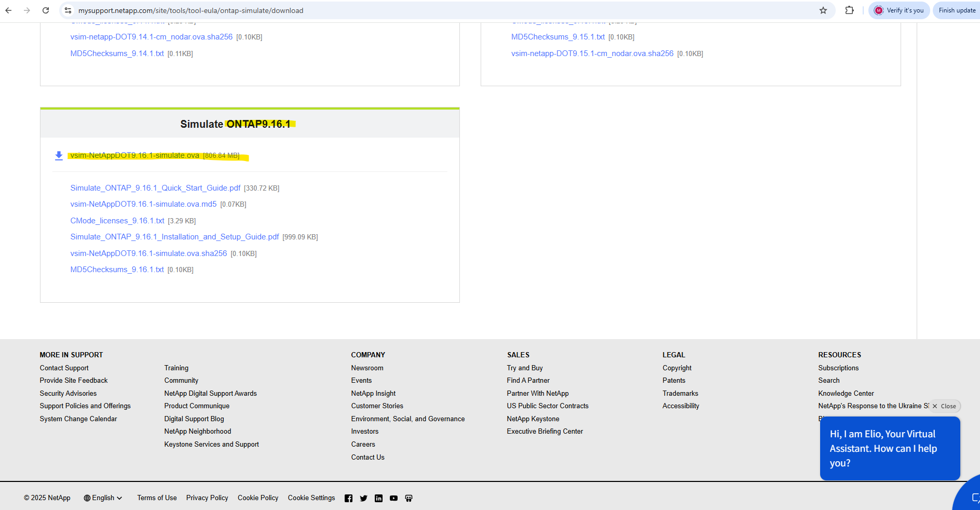
Task: Open Cookie Settings link
Action: [x=311, y=498]
